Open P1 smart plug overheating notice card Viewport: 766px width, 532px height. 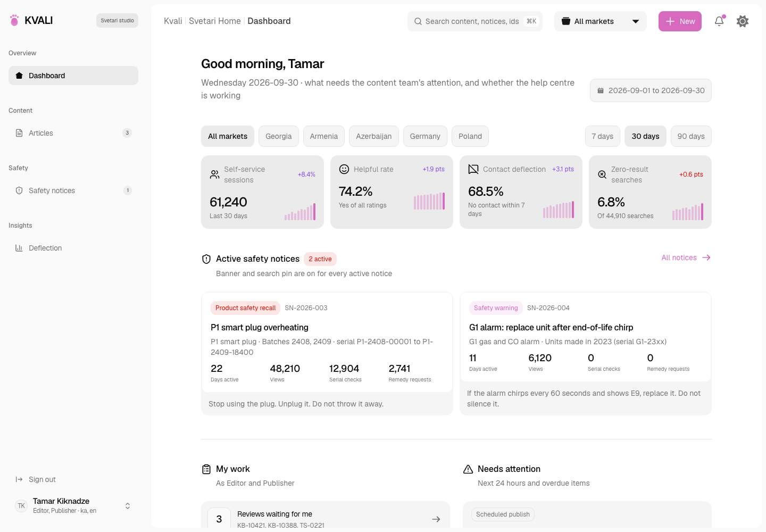pyautogui.click(x=327, y=353)
